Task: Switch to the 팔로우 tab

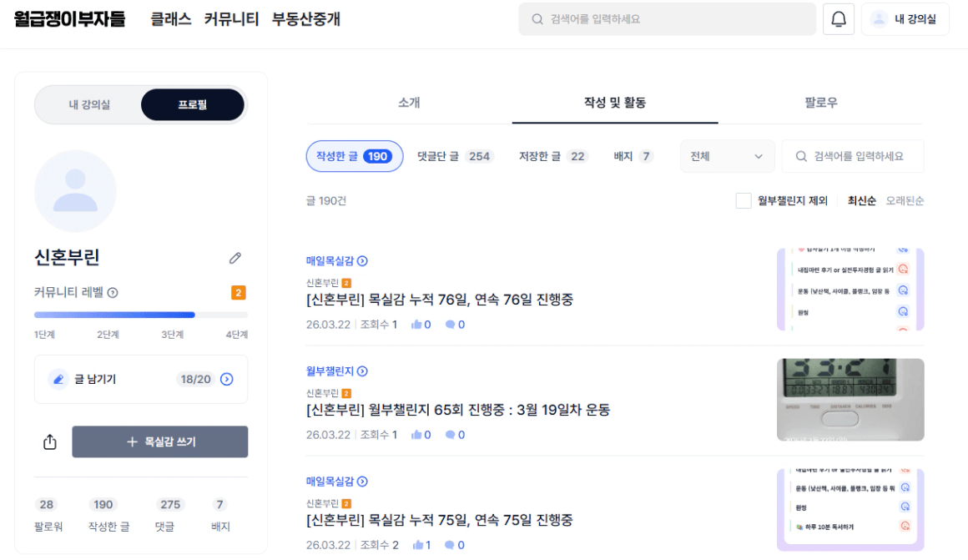Action: point(821,103)
